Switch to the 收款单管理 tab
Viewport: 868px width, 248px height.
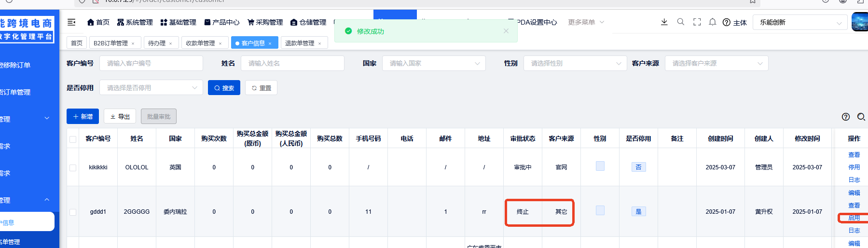[200, 43]
